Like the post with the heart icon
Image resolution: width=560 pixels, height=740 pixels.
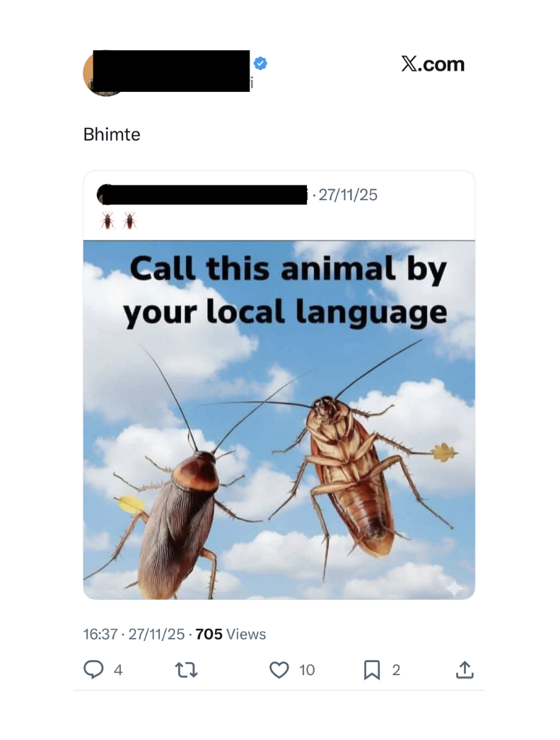(279, 669)
